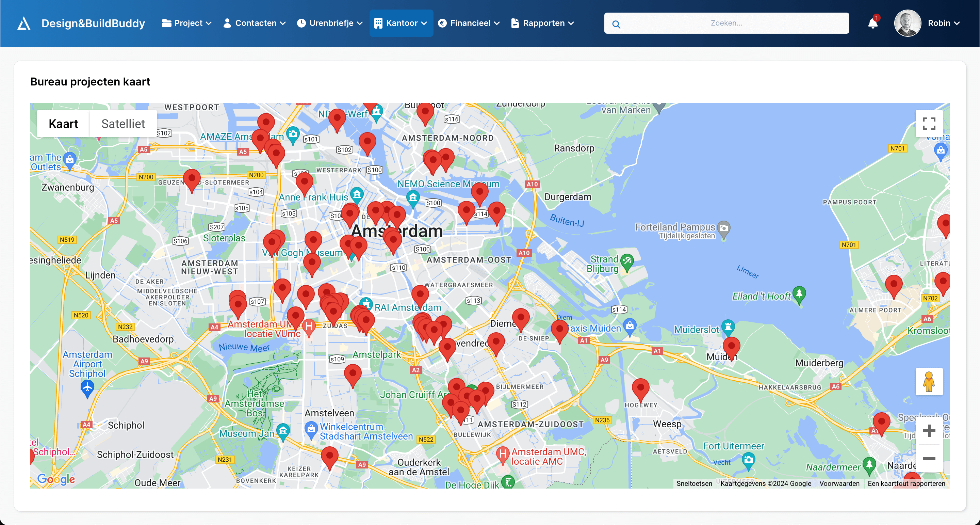Click the NEMO Science Museum icon
980x525 pixels.
coord(413,199)
